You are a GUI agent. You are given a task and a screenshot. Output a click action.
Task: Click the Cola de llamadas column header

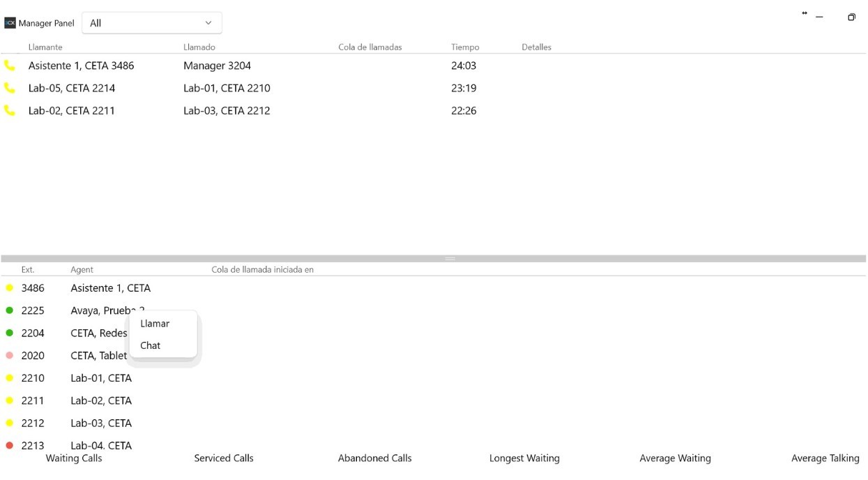pos(370,47)
